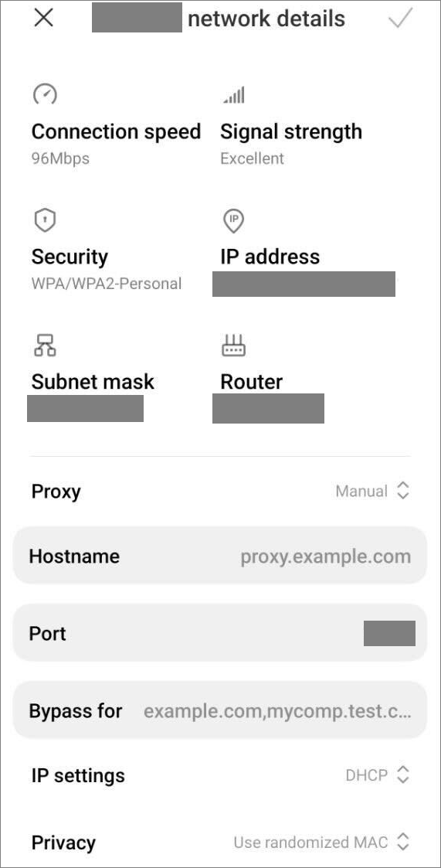441x868 pixels.
Task: Tap the IP address pin icon
Action: pyautogui.click(x=233, y=221)
